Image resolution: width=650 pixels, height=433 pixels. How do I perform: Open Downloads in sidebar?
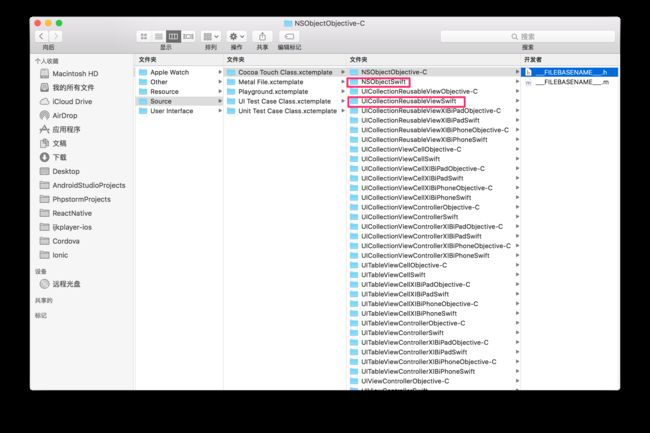point(53,157)
